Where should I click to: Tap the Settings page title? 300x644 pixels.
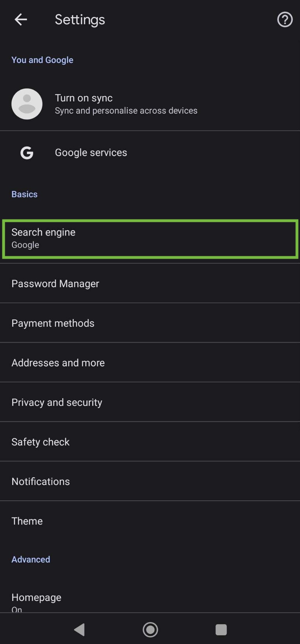point(80,20)
